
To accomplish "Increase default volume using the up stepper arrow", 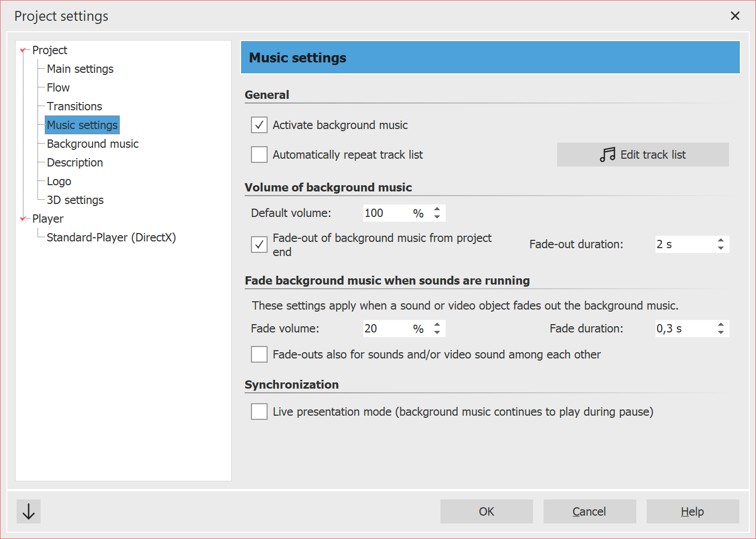I will [x=437, y=209].
